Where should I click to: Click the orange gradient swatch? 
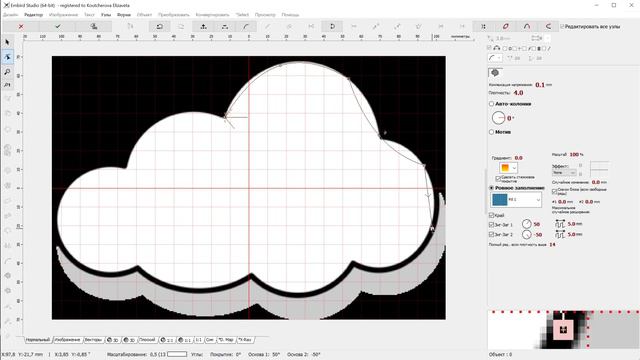click(x=505, y=168)
